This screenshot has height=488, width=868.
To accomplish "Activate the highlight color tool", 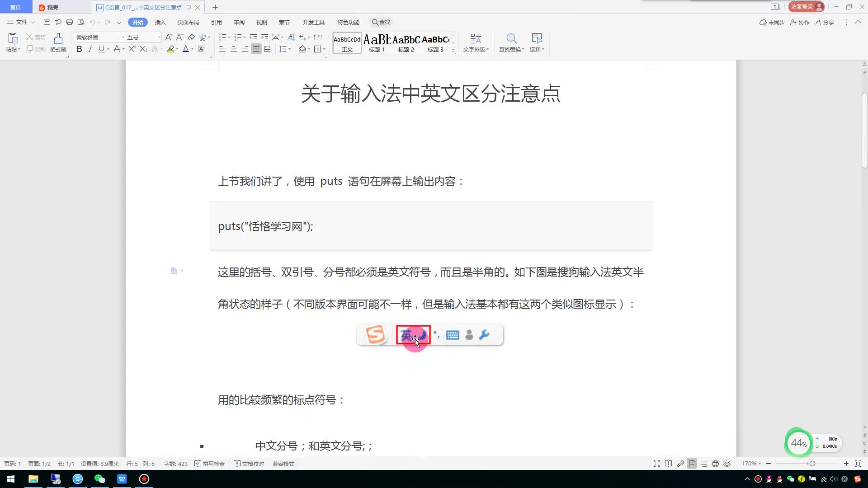I will pos(171,49).
